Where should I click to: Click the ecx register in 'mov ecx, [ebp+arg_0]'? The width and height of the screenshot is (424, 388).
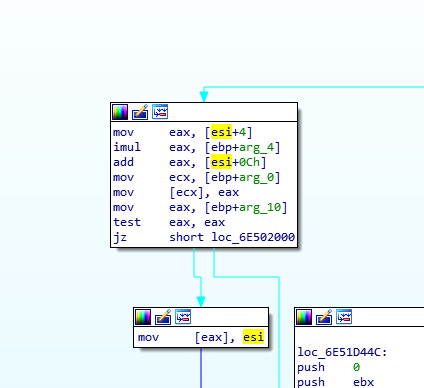pos(180,177)
